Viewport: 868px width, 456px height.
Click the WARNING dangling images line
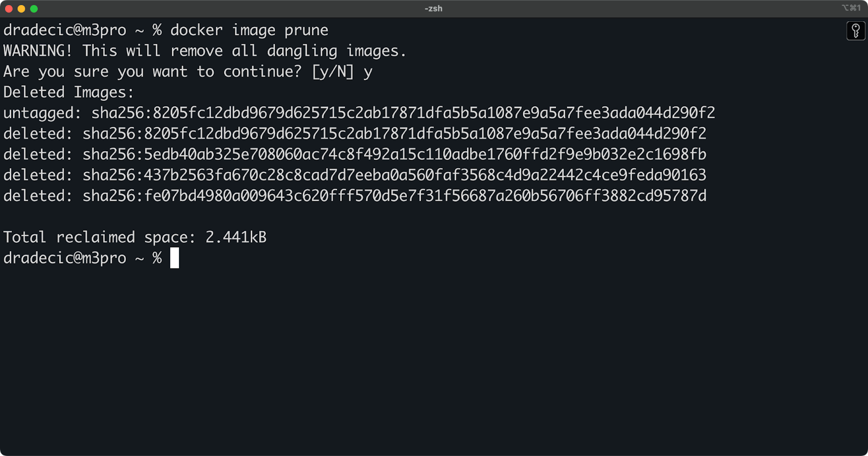[205, 51]
